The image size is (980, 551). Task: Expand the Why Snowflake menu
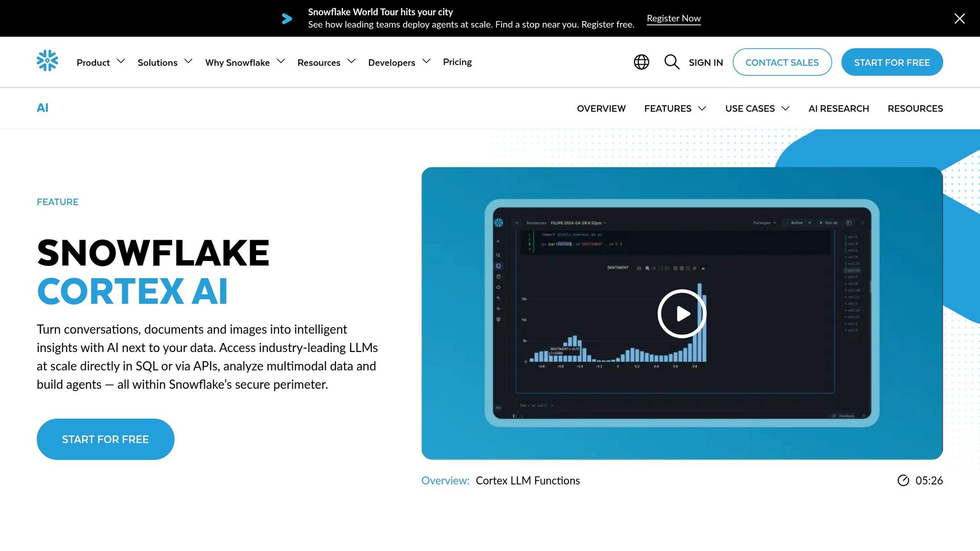coord(245,62)
